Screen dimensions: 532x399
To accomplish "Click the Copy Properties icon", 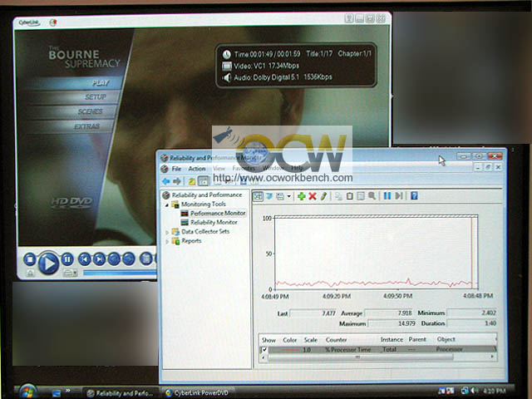I will [x=338, y=196].
